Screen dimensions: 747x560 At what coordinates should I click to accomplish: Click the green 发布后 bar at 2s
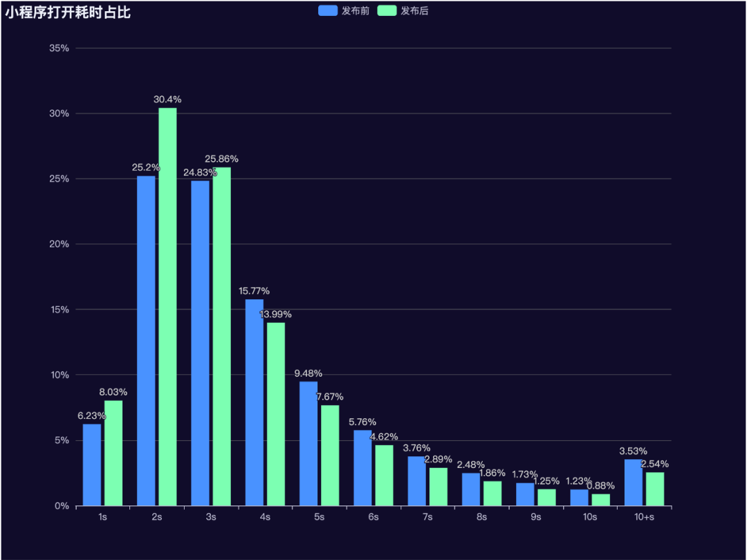(x=167, y=307)
